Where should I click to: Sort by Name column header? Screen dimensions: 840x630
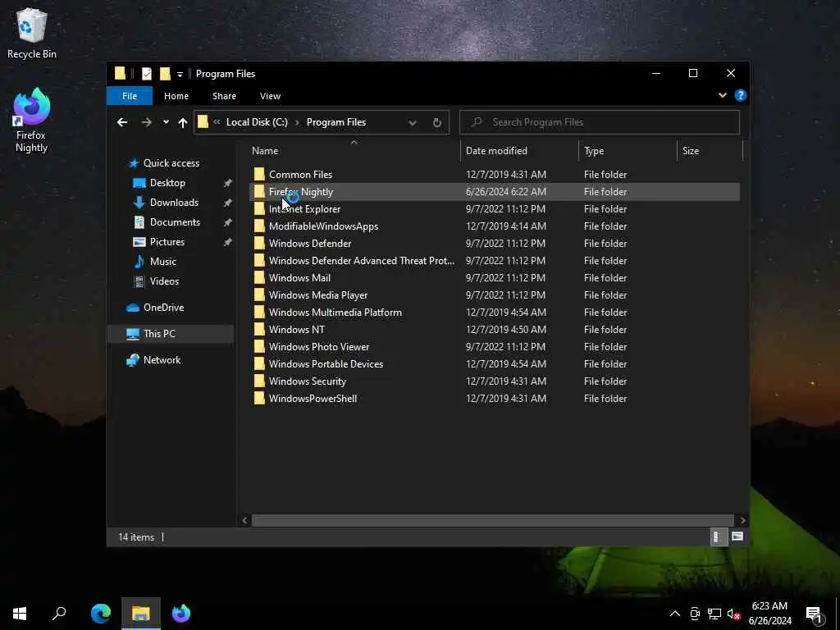354,151
